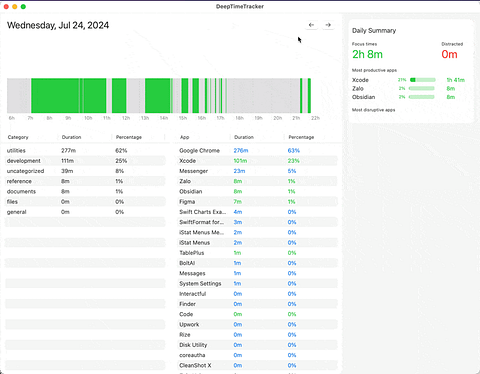Select the Messenger app row
This screenshot has width=480, height=374.
click(257, 171)
